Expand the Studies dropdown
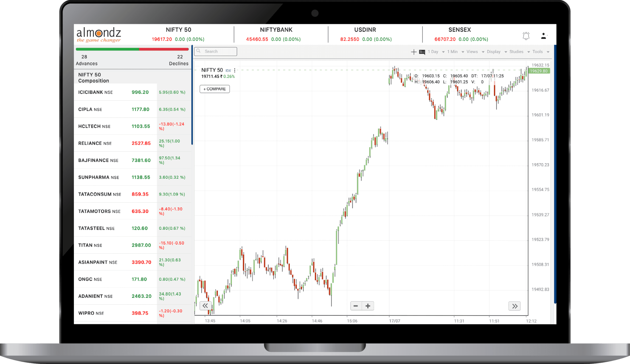630x364 pixels. 519,52
